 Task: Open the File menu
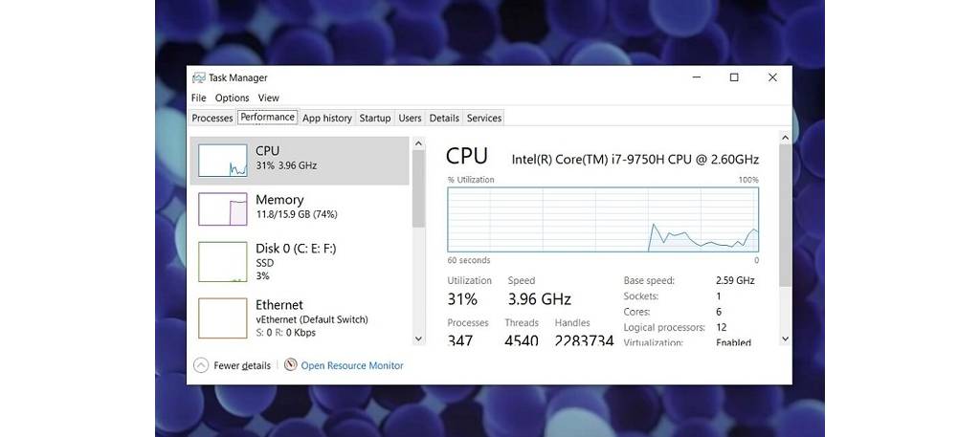198,98
